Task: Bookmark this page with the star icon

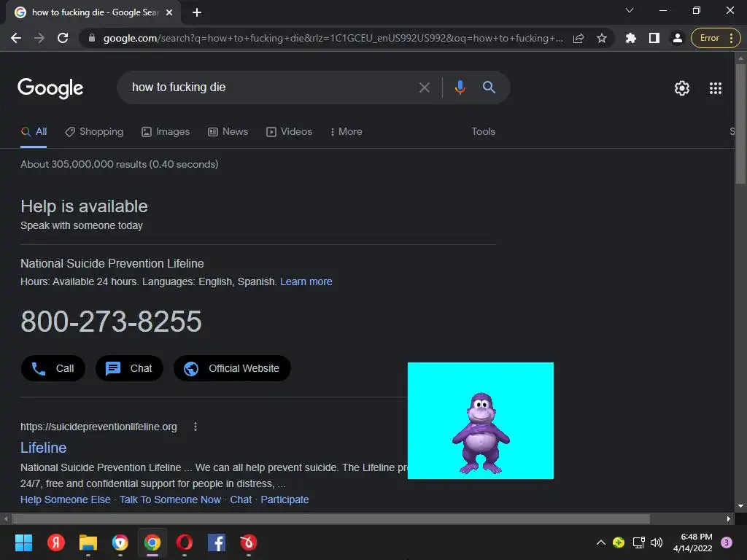Action: point(602,38)
